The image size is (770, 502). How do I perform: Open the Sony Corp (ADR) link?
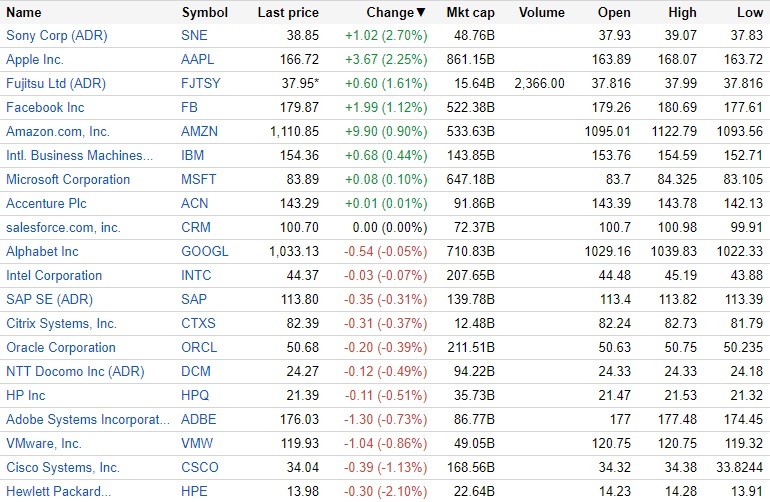click(x=56, y=35)
